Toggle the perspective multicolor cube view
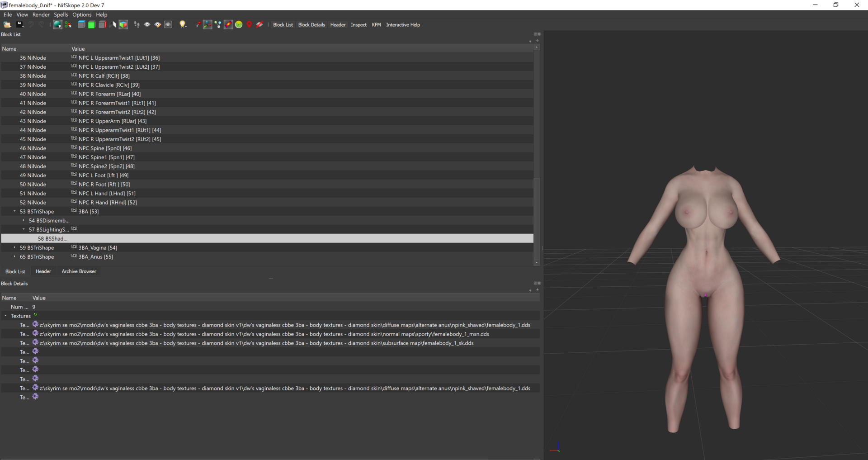Image resolution: width=868 pixels, height=460 pixels. pos(123,25)
